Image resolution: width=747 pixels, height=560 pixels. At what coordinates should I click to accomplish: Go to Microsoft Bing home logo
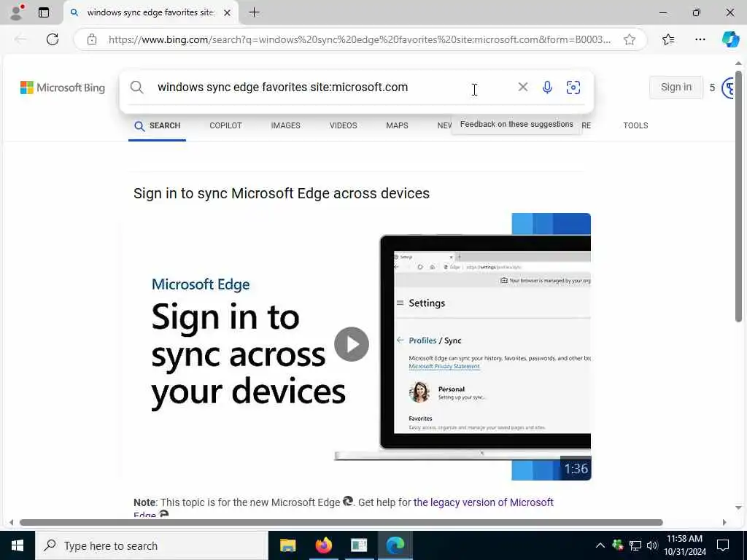point(63,87)
